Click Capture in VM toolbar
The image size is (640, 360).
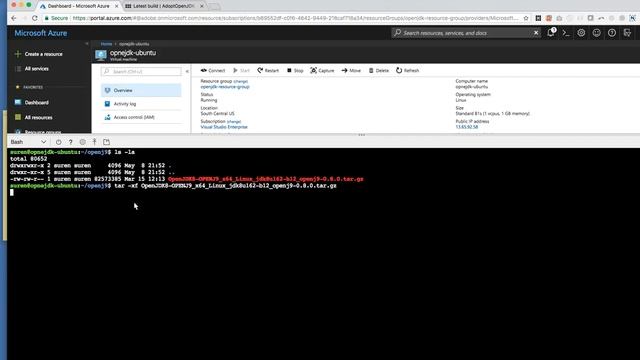pos(322,71)
